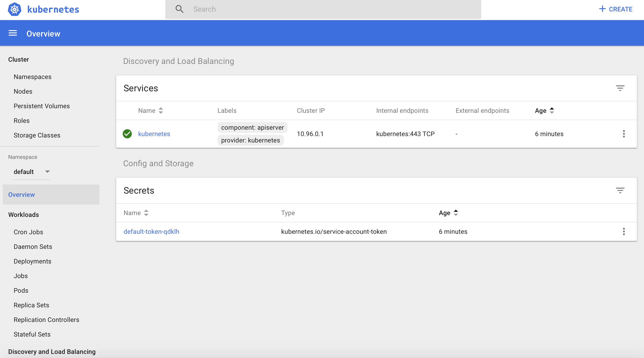Click the default-token-qdklh secret link

pos(151,232)
